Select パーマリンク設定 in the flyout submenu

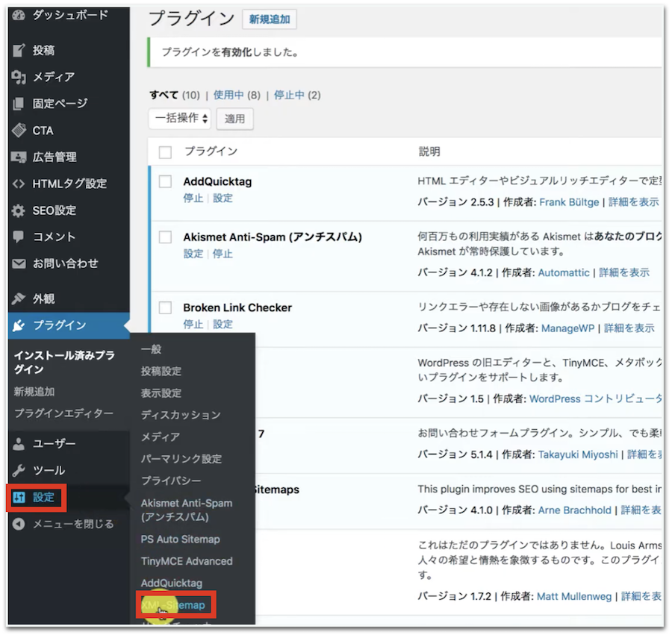181,459
